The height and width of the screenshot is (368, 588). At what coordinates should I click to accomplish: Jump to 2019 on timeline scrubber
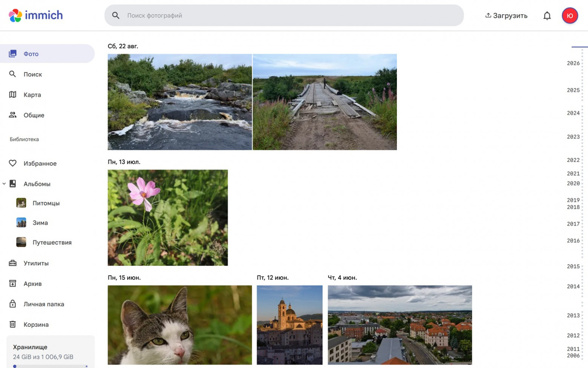tap(573, 200)
